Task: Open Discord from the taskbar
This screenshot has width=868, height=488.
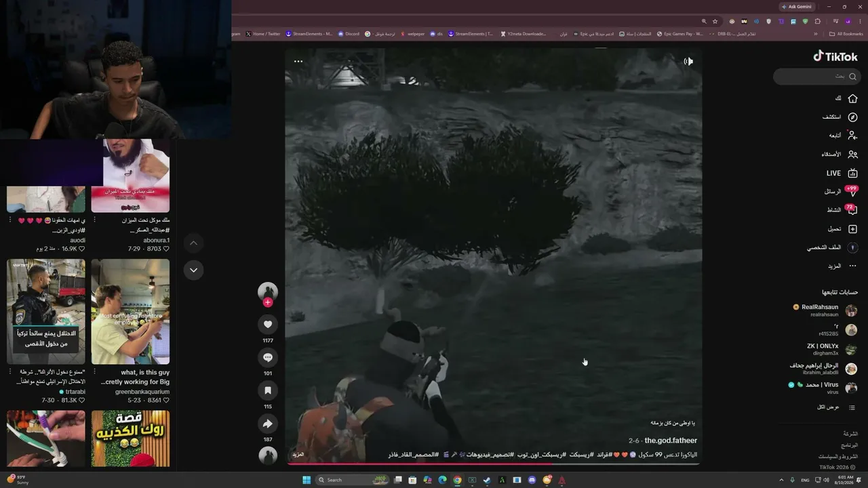Action: (x=532, y=480)
